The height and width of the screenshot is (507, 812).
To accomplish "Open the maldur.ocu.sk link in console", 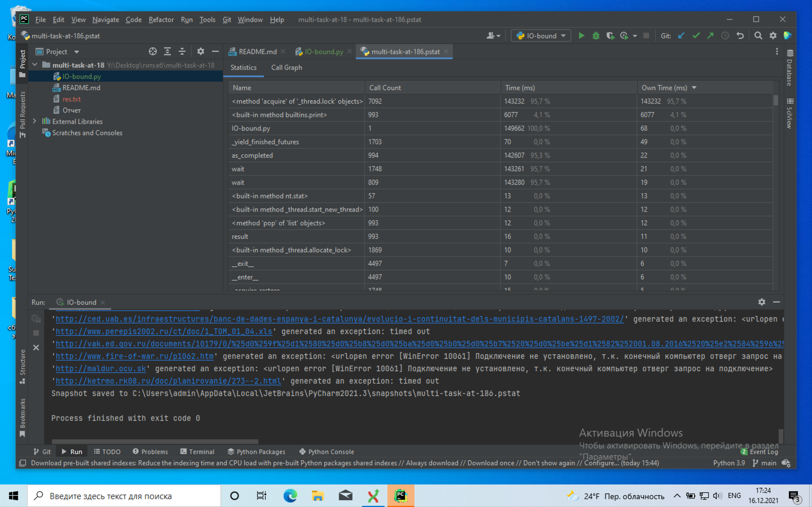I will click(101, 369).
